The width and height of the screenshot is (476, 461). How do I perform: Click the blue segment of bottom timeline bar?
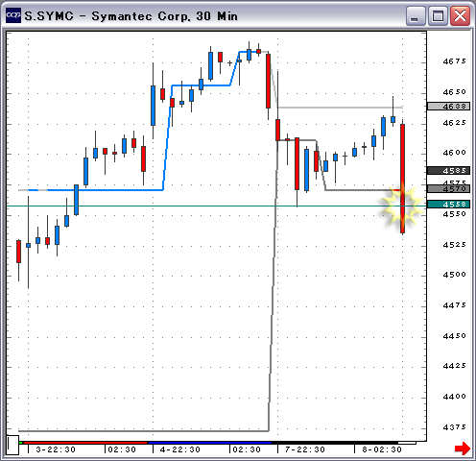click(210, 443)
